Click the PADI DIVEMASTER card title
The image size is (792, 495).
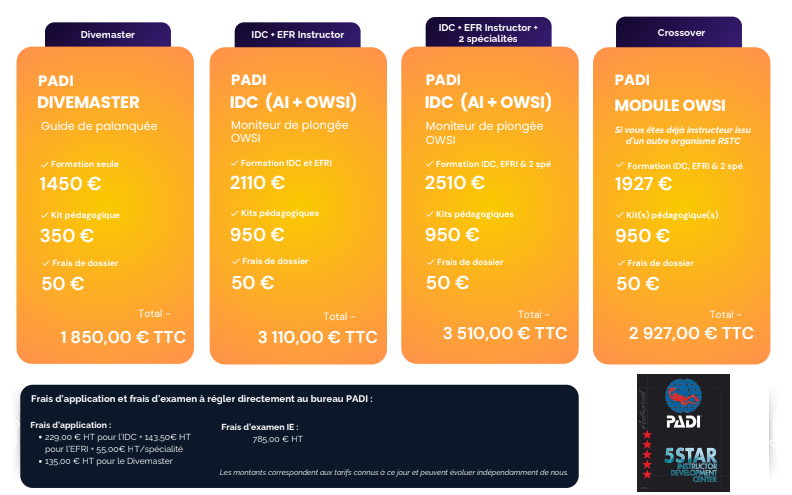tap(88, 91)
